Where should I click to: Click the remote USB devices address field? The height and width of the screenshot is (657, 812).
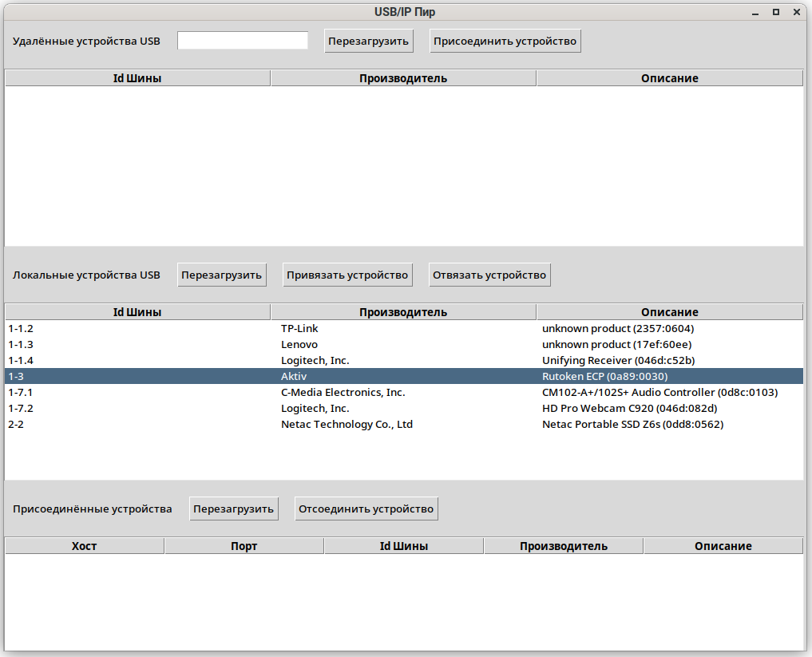point(242,41)
